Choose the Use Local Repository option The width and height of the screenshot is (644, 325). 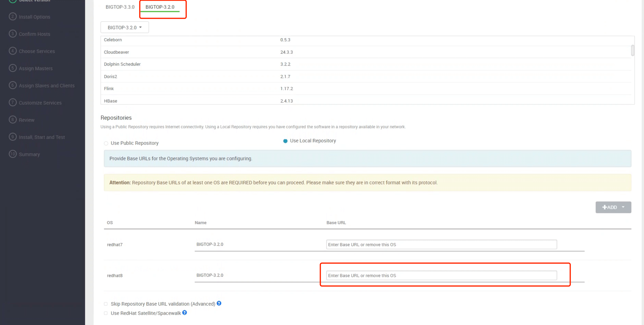pos(285,141)
